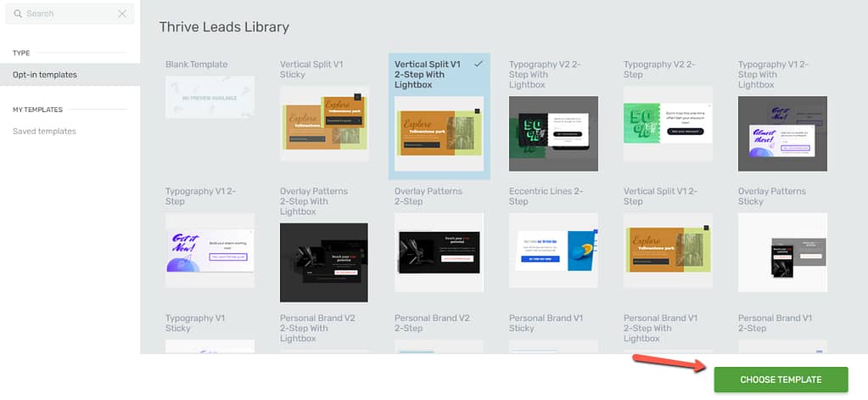
Task: Open Saved templates in the sidebar
Action: pyautogui.click(x=44, y=132)
